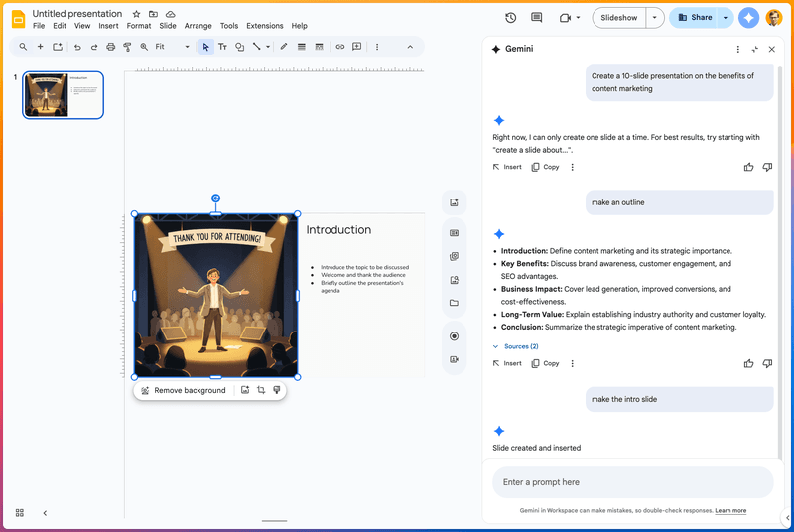Open the crop image icon under image

(261, 390)
